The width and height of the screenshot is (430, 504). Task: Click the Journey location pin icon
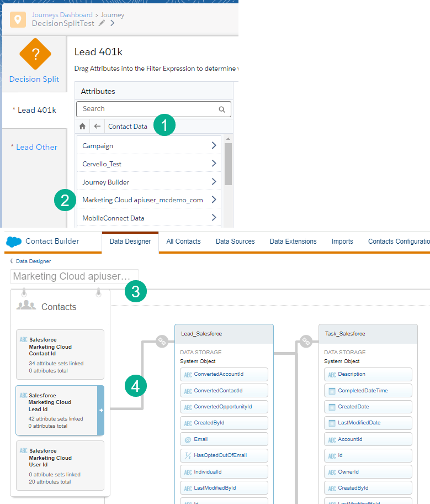tap(18, 19)
